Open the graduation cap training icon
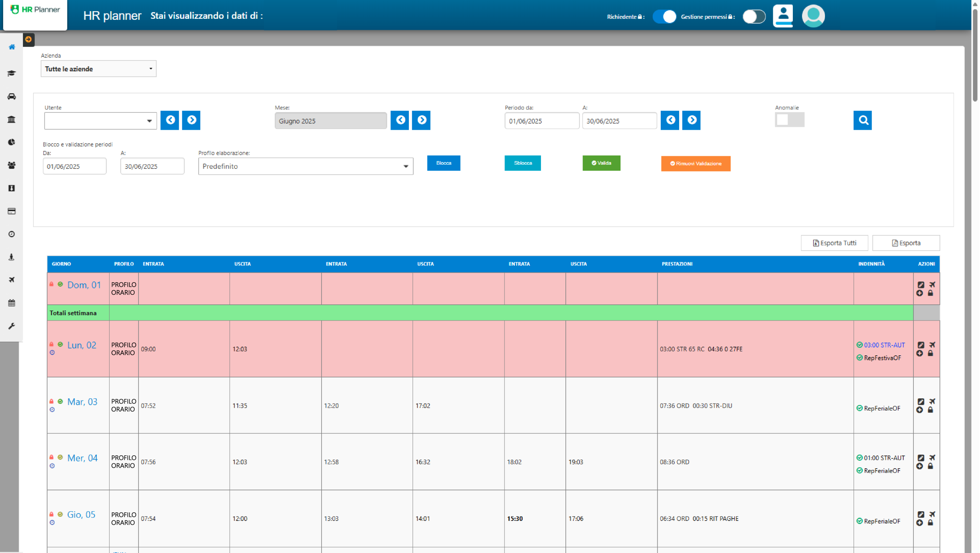Viewport: 980px width, 553px height. point(11,73)
